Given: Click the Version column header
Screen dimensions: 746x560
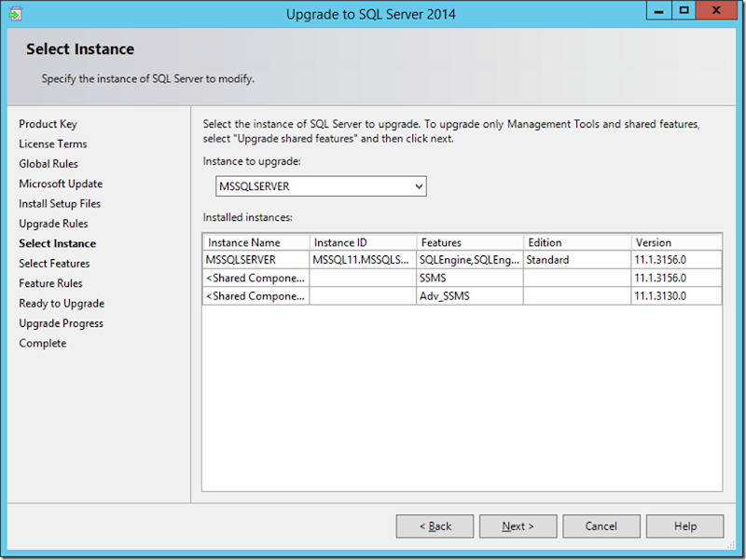Looking at the screenshot, I should pyautogui.click(x=677, y=242).
